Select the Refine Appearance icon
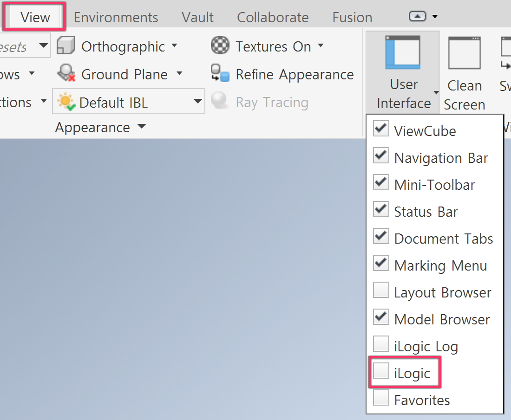Image resolution: width=511 pixels, height=420 pixels. click(219, 74)
